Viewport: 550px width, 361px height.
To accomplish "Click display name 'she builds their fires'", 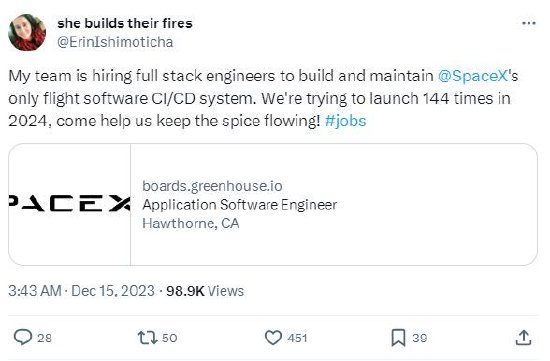I will coord(125,23).
